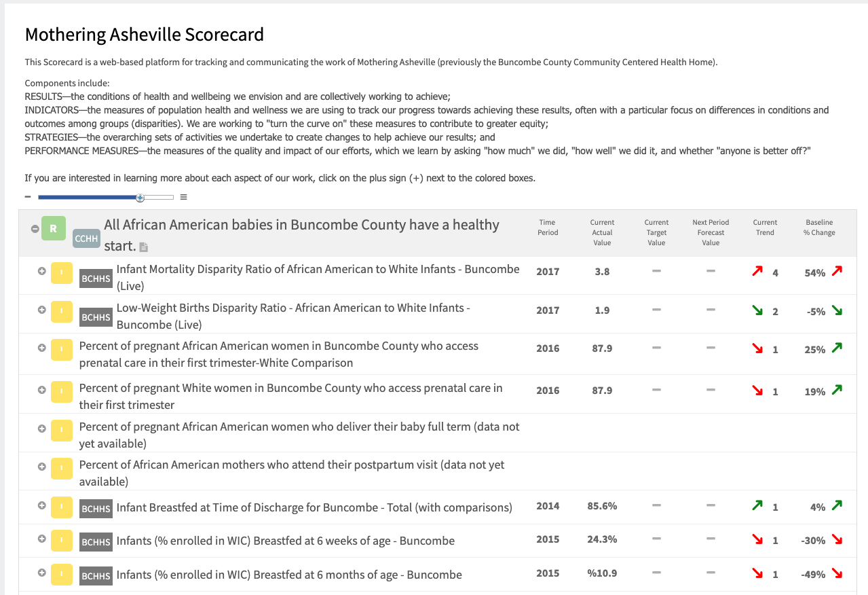This screenshot has height=595, width=868.
Task: Click yellow indicator badge for postpartum visit row
Action: (62, 467)
